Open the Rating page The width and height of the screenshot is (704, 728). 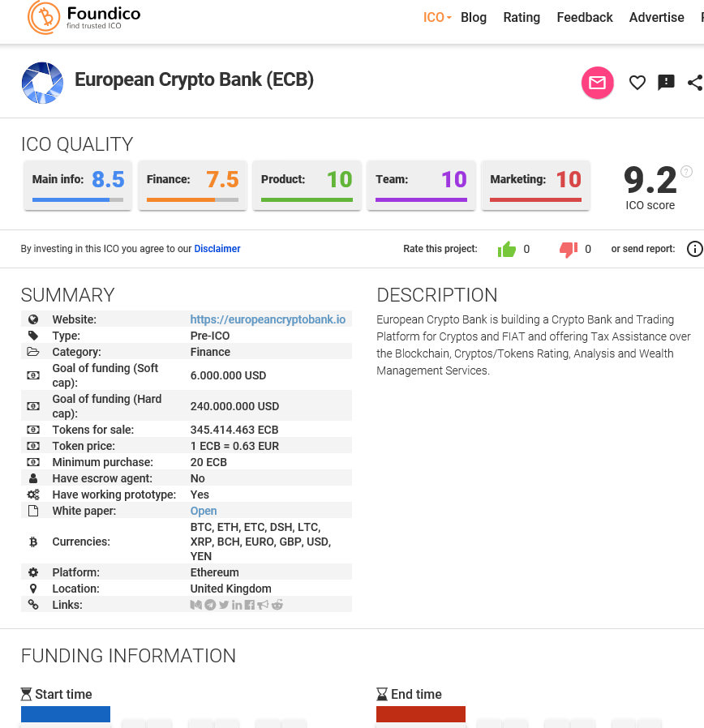tap(522, 17)
